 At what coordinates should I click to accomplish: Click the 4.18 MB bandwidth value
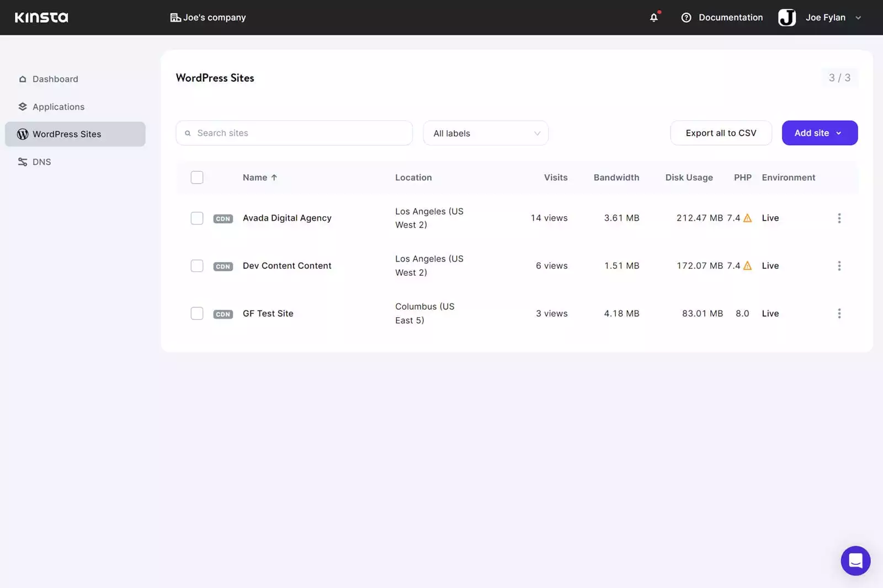(x=621, y=313)
